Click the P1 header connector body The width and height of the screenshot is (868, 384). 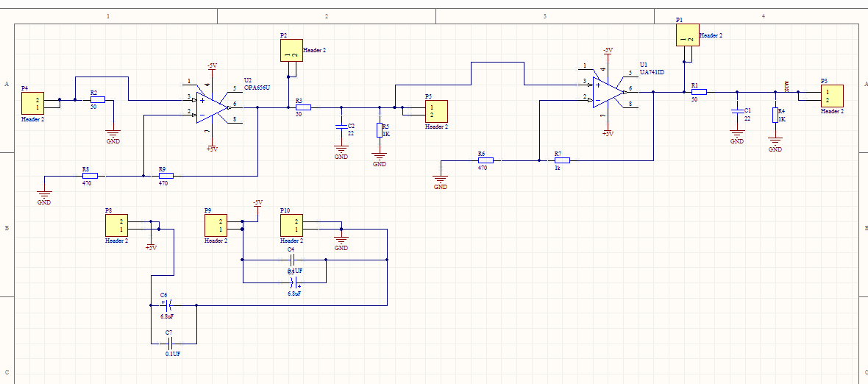coord(688,35)
